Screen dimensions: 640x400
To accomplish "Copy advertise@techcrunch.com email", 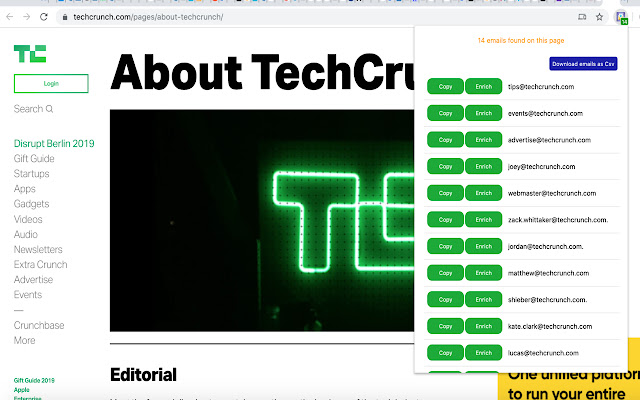I will pos(445,140).
